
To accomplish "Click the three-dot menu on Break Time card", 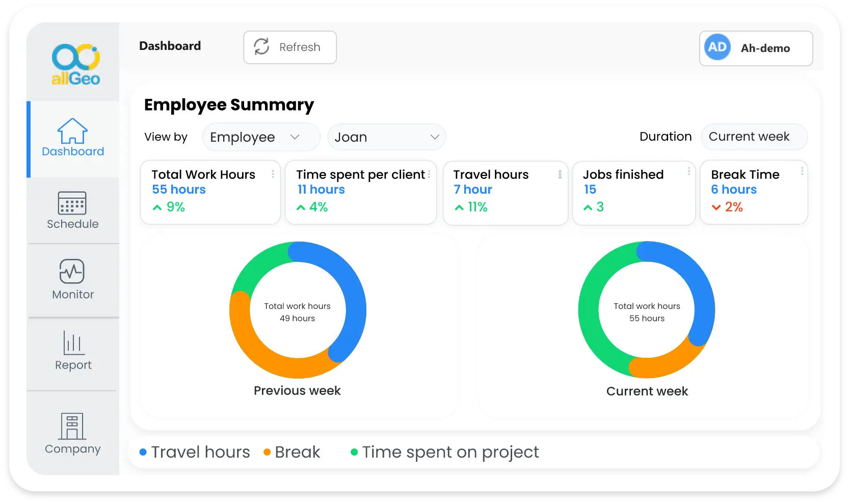I will point(801,172).
